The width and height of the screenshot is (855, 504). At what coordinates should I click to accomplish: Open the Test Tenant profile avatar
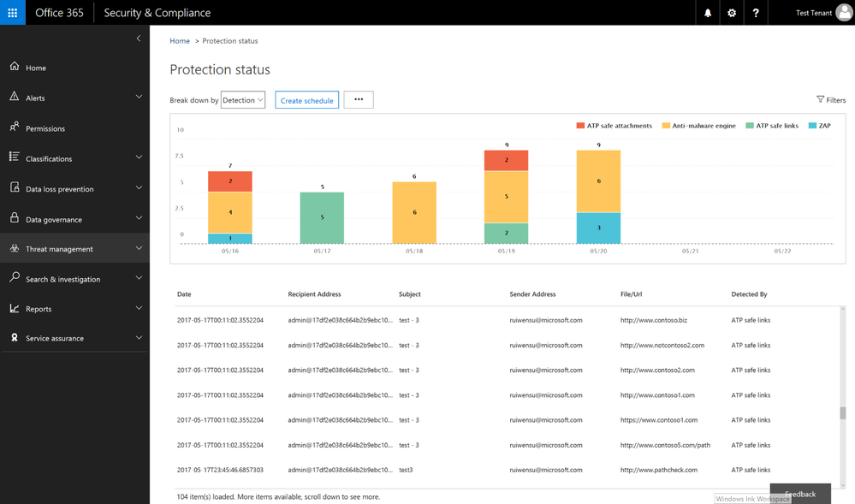(x=844, y=13)
